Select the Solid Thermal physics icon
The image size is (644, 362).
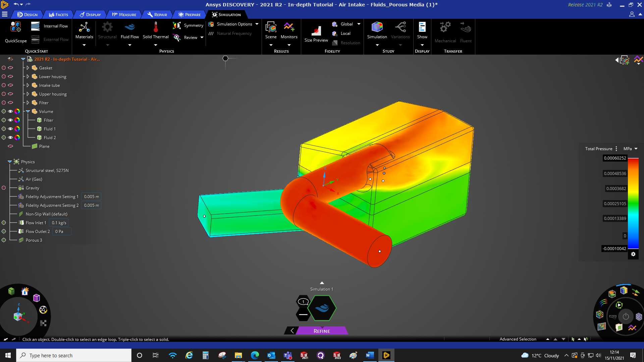pyautogui.click(x=156, y=31)
